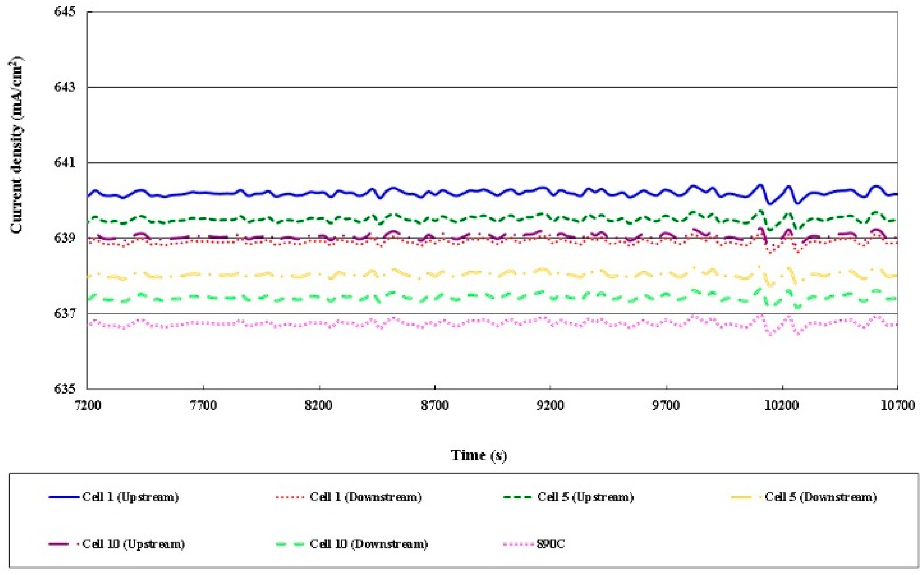Image resolution: width=924 pixels, height=575 pixels.
Task: Select the Cell 5 (Downstream) legend entry
Action: tap(820, 497)
